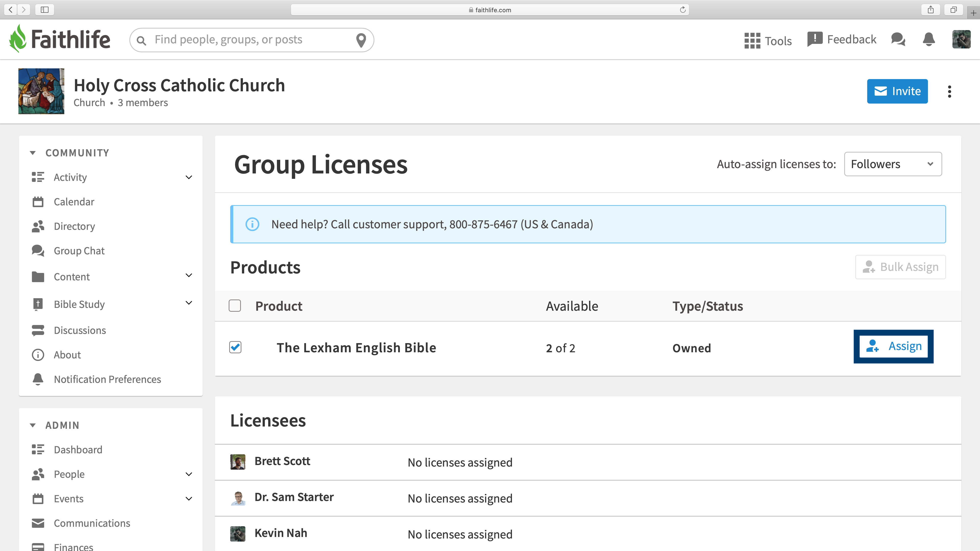Image resolution: width=980 pixels, height=551 pixels.
Task: Expand the Activity submenu chevron
Action: click(189, 177)
